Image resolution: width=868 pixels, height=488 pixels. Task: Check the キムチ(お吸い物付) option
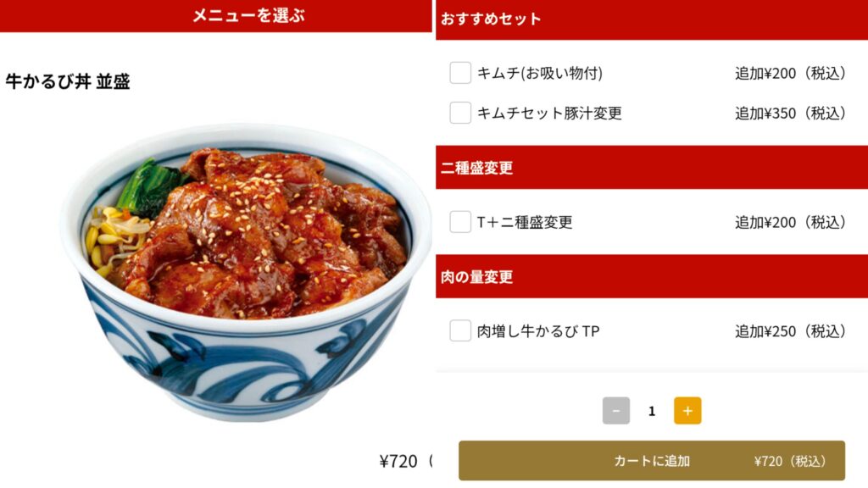click(460, 73)
